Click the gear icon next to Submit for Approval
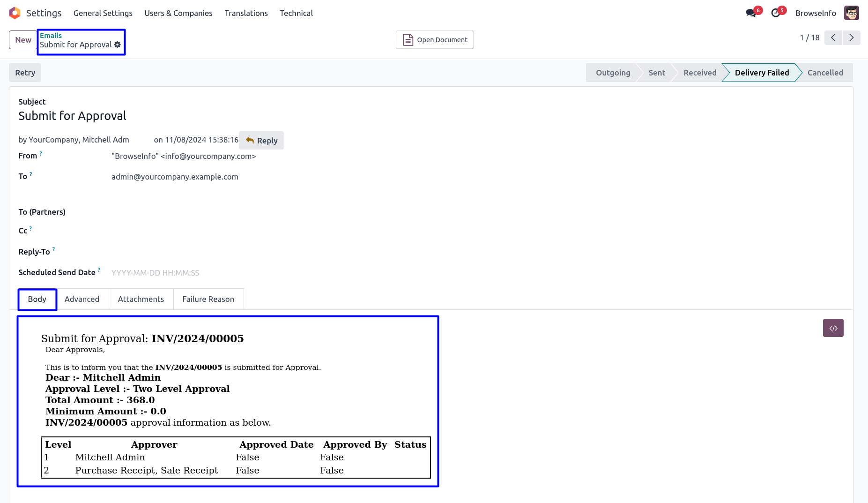 pyautogui.click(x=118, y=45)
